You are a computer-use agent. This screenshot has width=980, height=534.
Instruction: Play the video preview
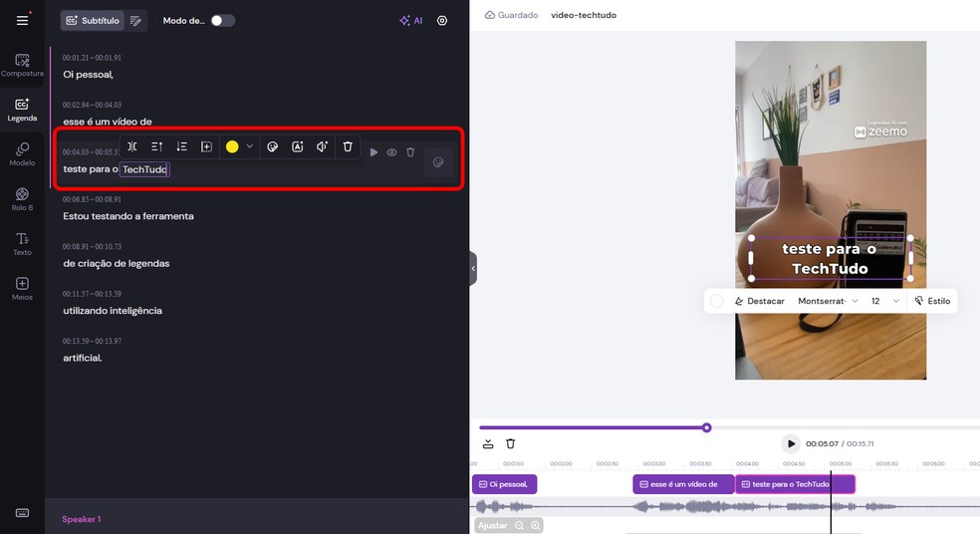[x=791, y=443]
